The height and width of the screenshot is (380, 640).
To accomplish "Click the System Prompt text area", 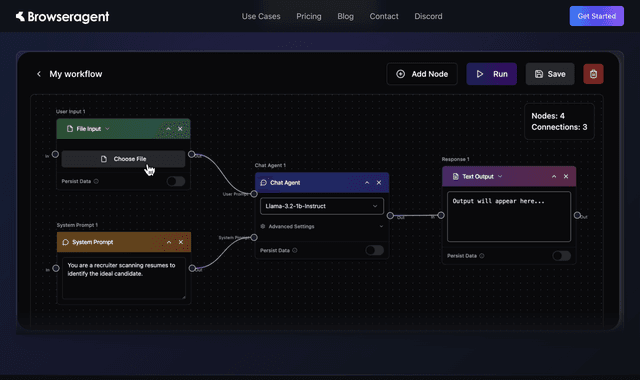I will pyautogui.click(x=124, y=278).
